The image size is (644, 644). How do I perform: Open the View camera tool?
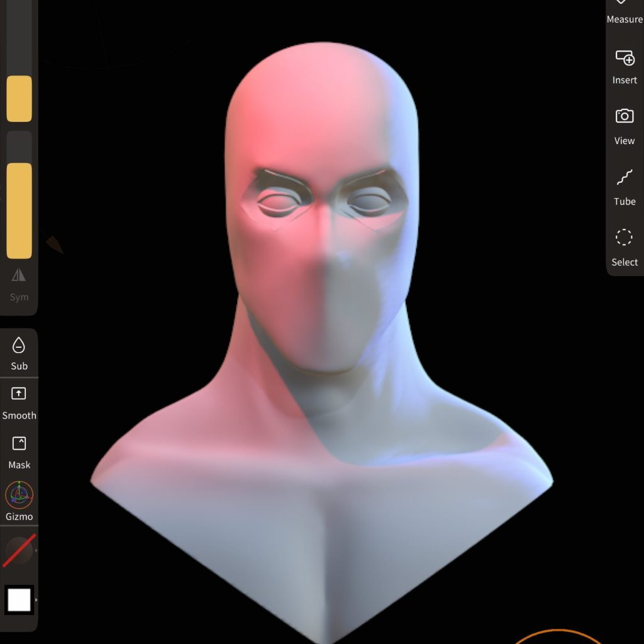(624, 126)
